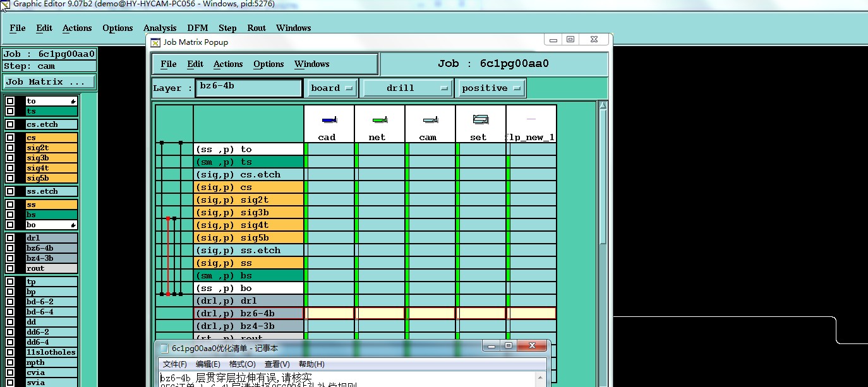Select the '(sig,p) sig4t' matrix row
The height and width of the screenshot is (387, 868).
[x=249, y=225]
